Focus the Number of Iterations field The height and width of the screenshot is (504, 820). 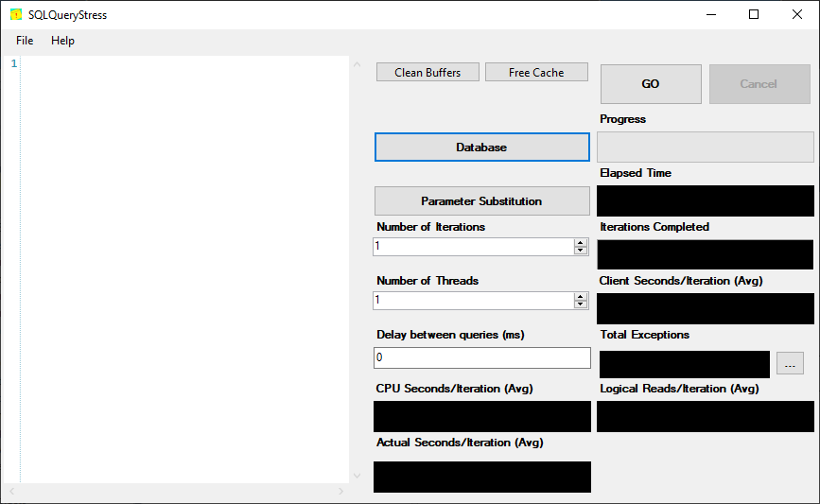pyautogui.click(x=473, y=247)
